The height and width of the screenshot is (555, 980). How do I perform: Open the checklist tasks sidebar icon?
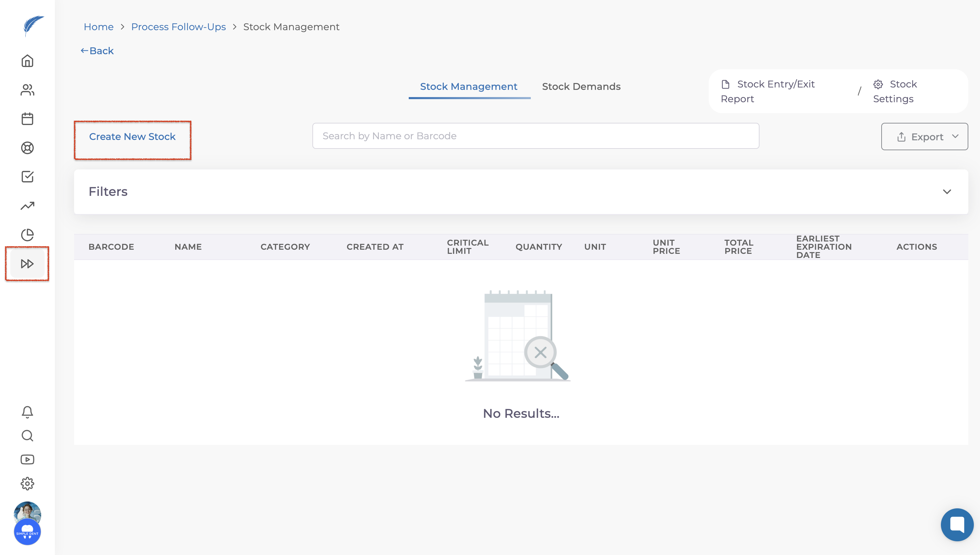(x=27, y=177)
